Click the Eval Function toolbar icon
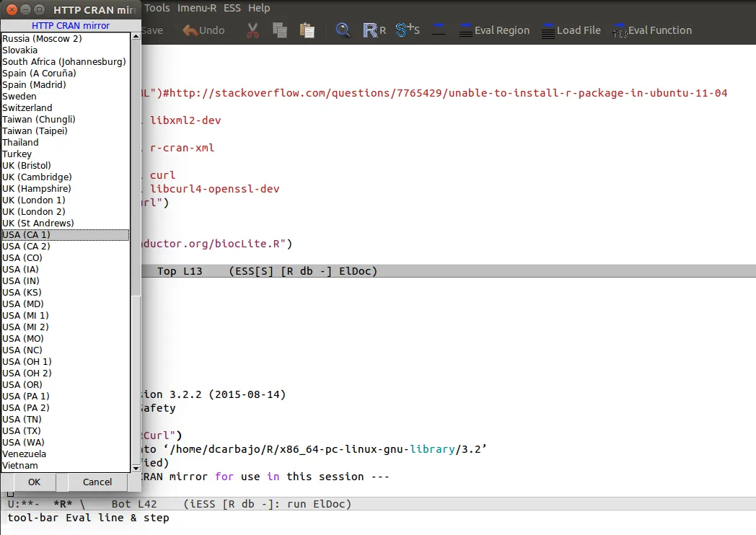Viewport: 756px width, 535px height. click(652, 30)
